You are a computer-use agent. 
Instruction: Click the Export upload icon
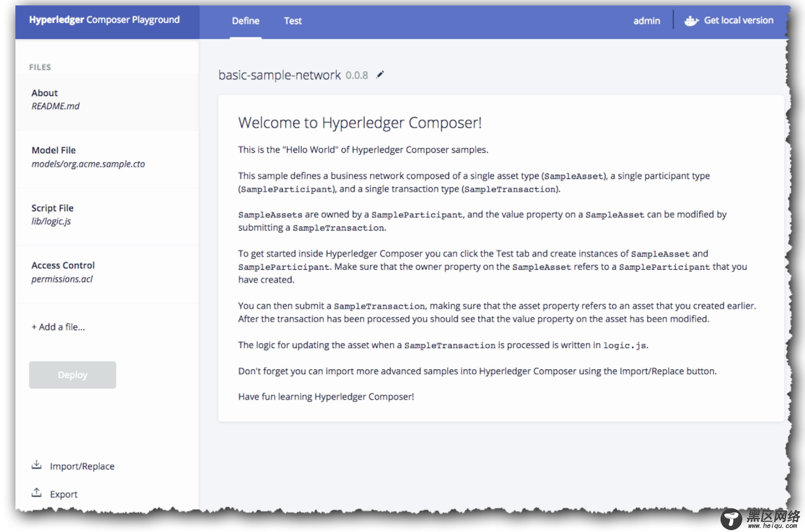pos(36,492)
